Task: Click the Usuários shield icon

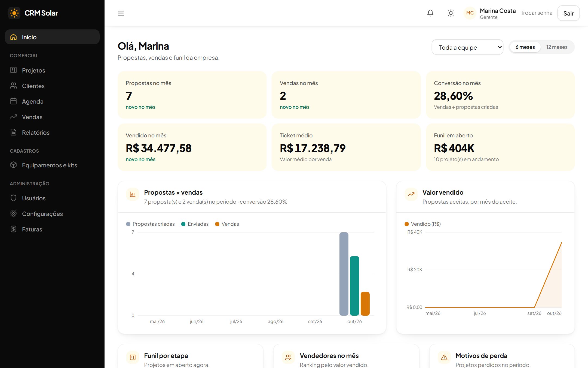Action: pos(14,198)
